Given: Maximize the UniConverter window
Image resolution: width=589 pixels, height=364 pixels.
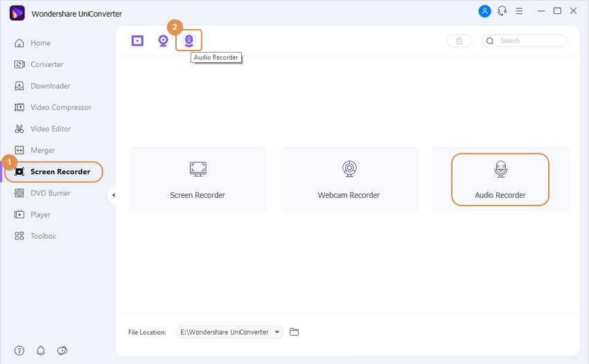Looking at the screenshot, I should click(x=557, y=11).
